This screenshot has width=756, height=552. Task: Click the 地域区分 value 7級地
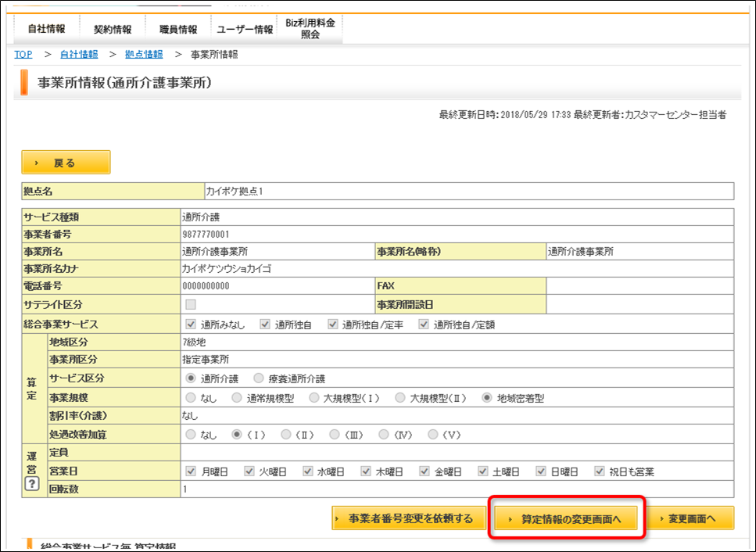coord(194,342)
